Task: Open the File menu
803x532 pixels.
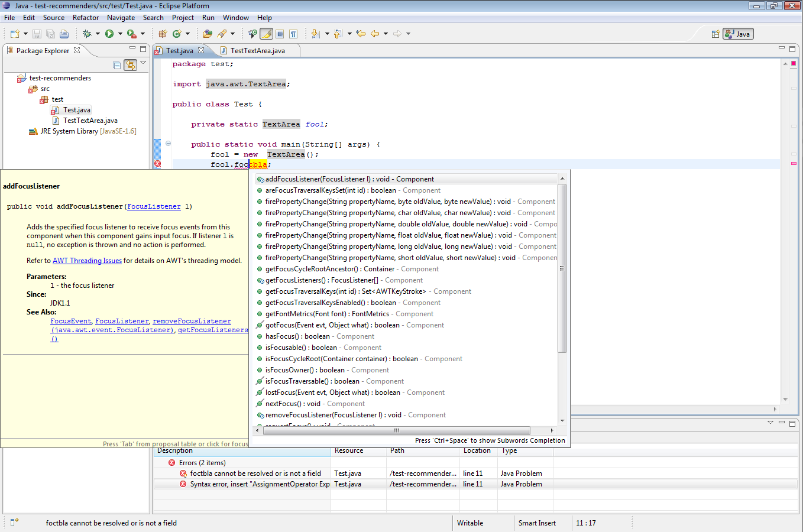Action: (9, 18)
